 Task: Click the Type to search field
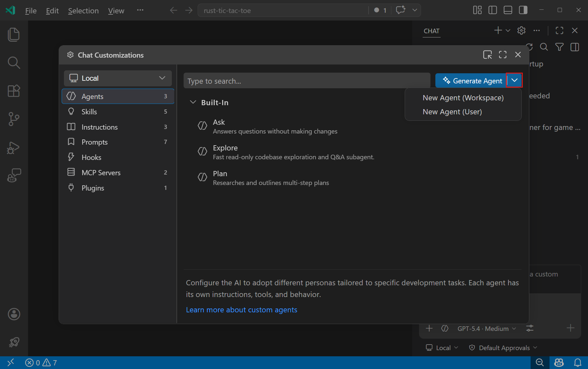(x=307, y=80)
